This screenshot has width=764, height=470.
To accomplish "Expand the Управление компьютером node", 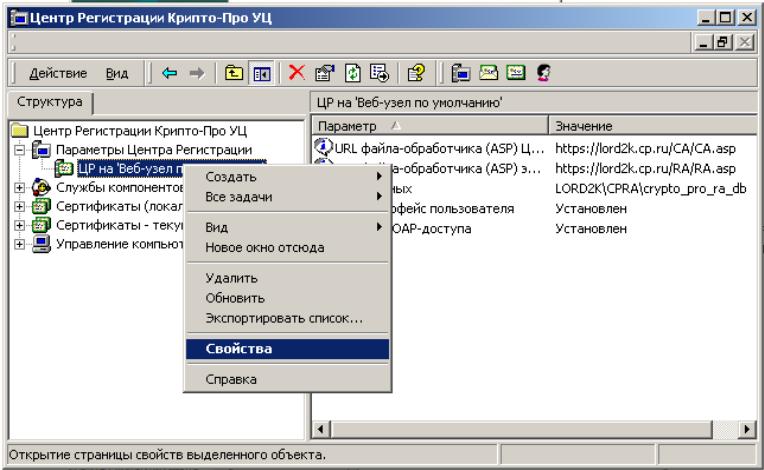I will pos(19,244).
